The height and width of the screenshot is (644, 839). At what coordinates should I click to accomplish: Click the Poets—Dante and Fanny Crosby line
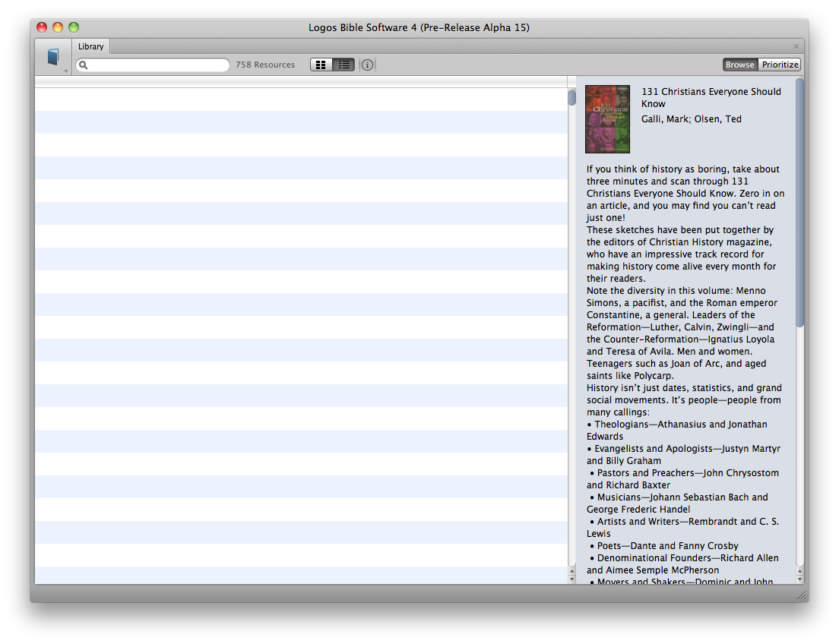[664, 546]
